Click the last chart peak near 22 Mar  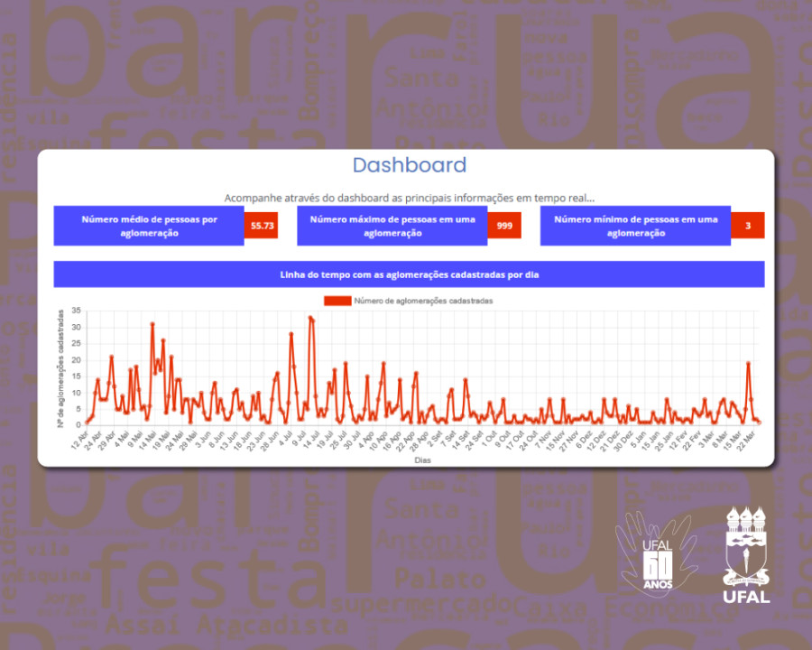coord(748,363)
